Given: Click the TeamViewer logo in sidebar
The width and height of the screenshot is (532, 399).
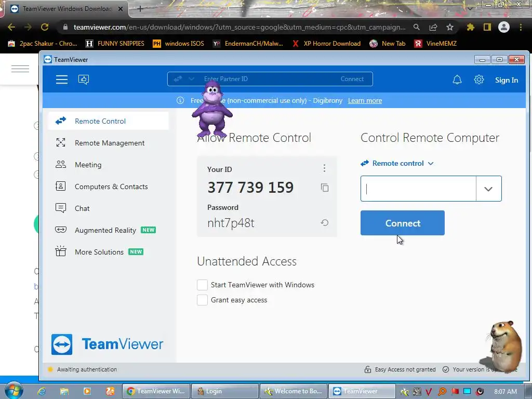Looking at the screenshot, I should pyautogui.click(x=107, y=344).
